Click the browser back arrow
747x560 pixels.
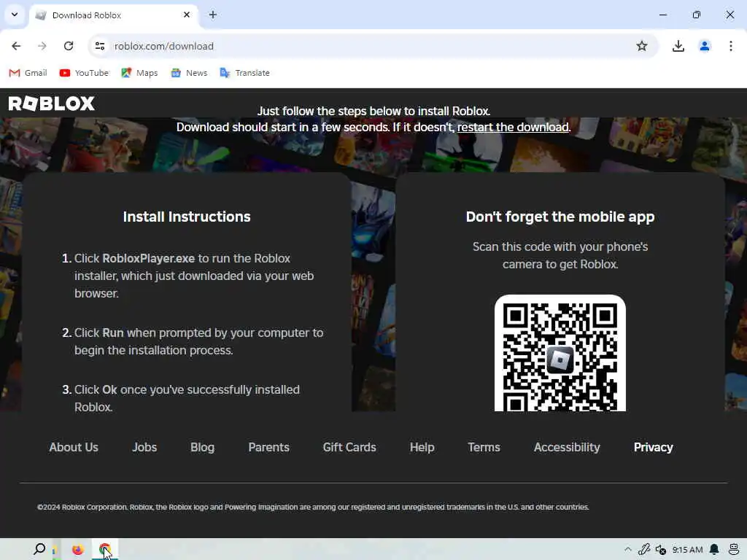tap(16, 46)
